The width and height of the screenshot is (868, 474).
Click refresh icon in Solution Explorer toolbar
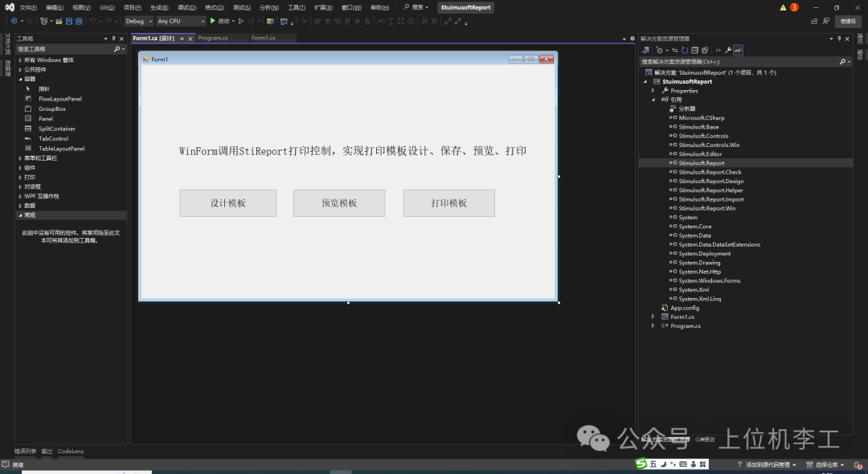pyautogui.click(x=684, y=50)
